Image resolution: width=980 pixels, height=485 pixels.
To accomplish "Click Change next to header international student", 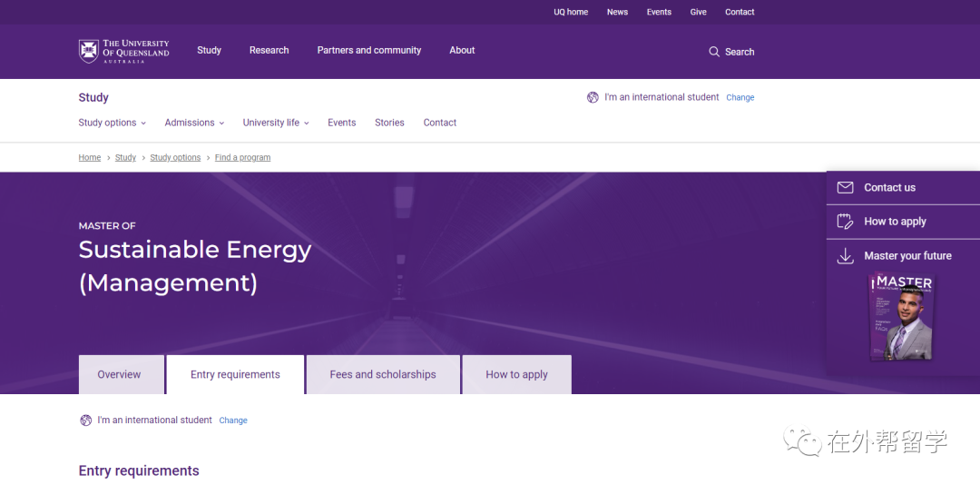I will (740, 97).
